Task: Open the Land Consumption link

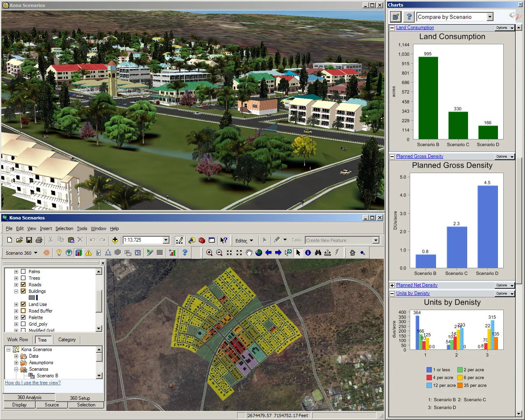Action: 415,27
